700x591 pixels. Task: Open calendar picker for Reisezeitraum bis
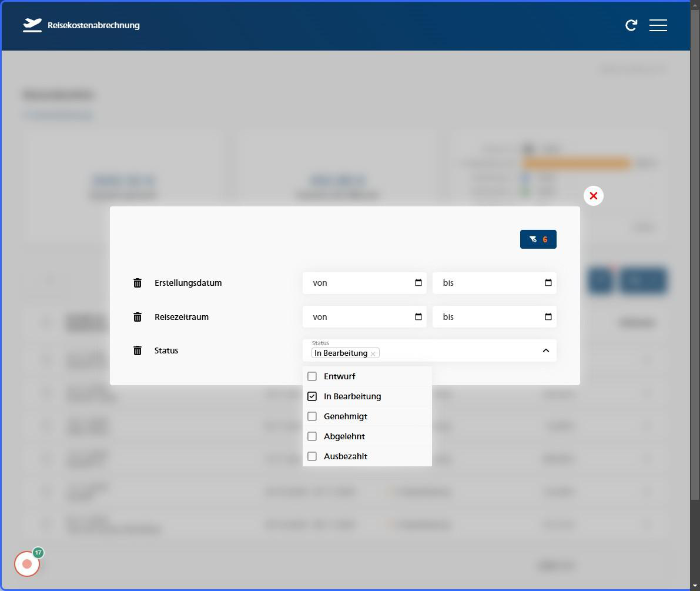[x=548, y=317]
